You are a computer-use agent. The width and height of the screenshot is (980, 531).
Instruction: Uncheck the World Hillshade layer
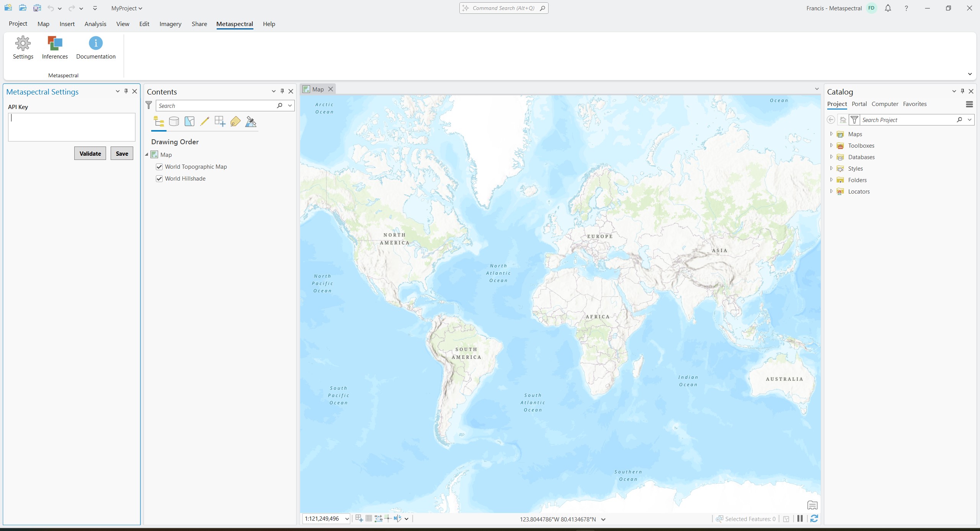click(x=159, y=179)
